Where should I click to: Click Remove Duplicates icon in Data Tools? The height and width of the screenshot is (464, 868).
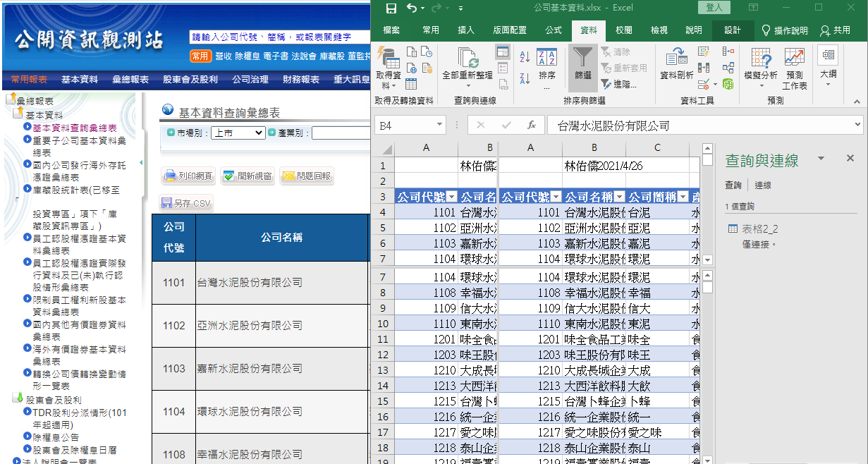pyautogui.click(x=703, y=68)
